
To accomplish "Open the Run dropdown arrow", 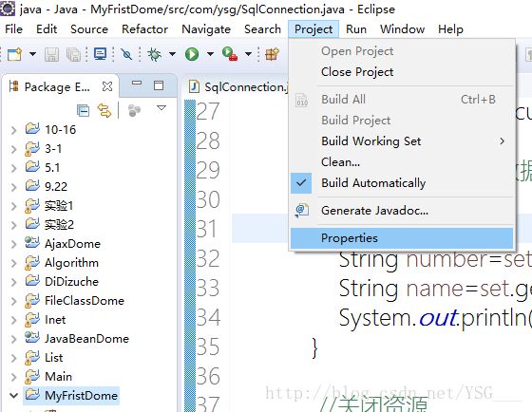I will coord(210,54).
